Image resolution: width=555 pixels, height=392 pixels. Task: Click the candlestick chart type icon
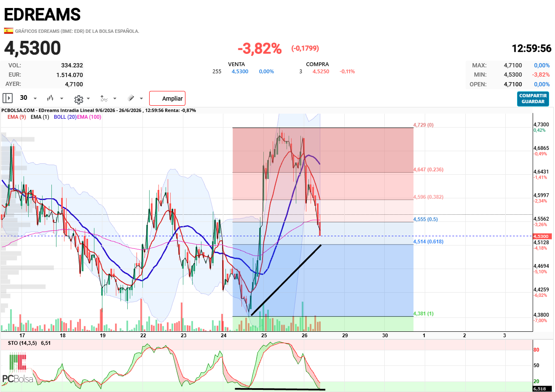click(x=50, y=98)
